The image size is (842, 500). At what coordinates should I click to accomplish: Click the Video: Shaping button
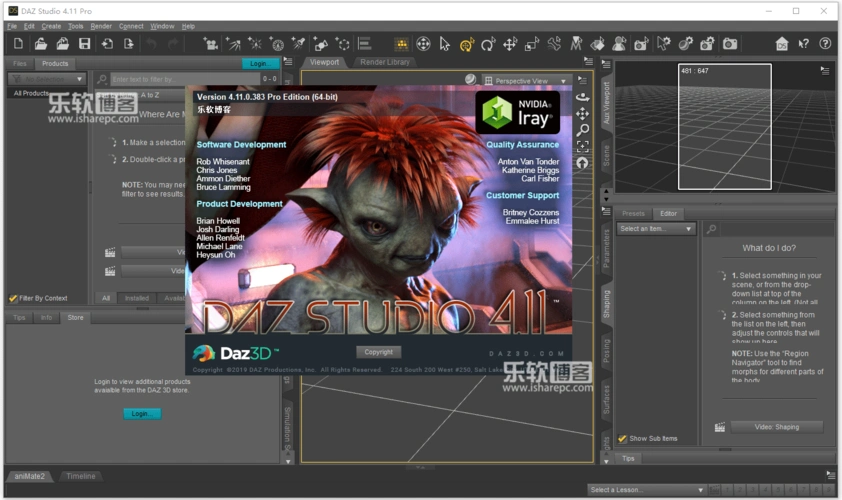click(776, 427)
